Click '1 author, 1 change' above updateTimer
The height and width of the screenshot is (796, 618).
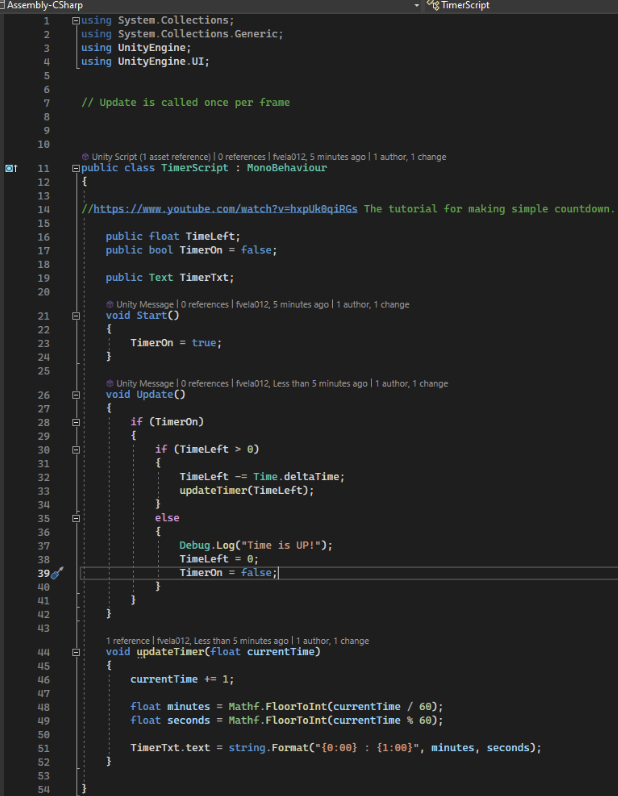(333, 641)
